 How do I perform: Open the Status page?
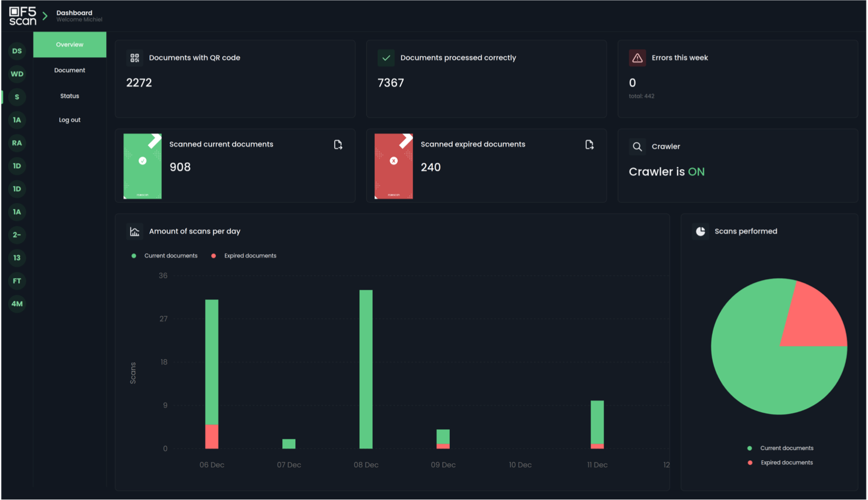coord(70,96)
